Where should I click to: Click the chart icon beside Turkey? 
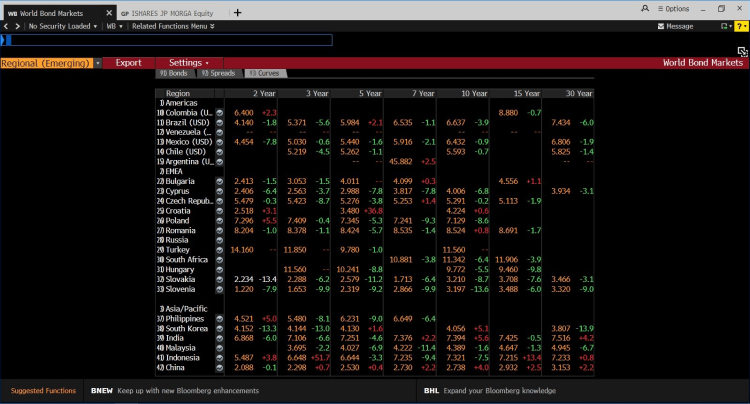tap(220, 250)
